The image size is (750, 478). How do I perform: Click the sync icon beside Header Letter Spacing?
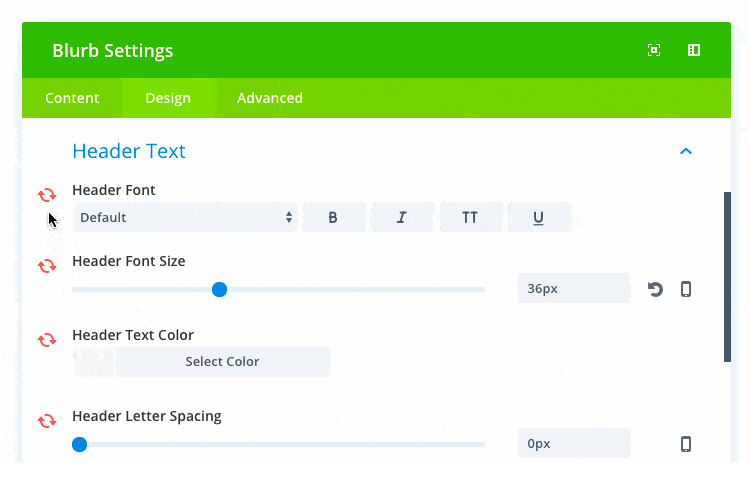[x=47, y=421]
